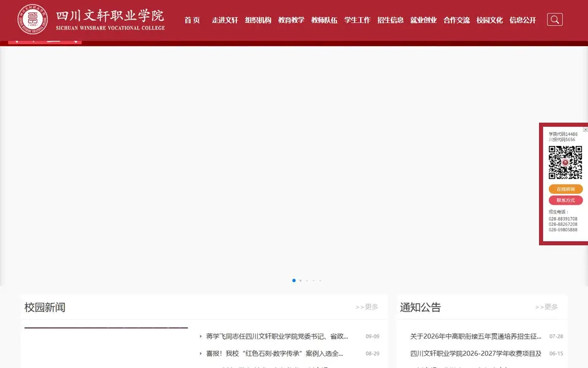Open 喜报 红色石刻·数字传承 news
This screenshot has width=588, height=368.
(x=274, y=353)
